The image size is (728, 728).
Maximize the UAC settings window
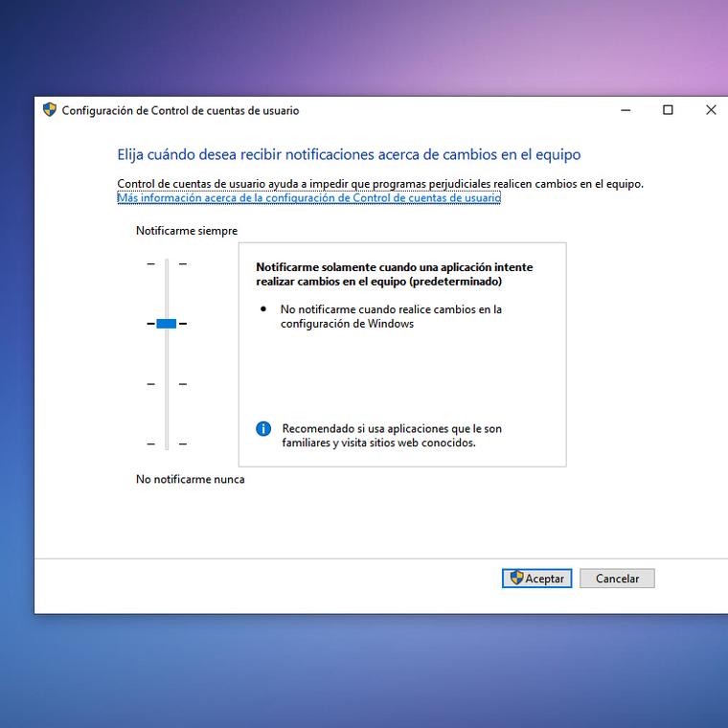(668, 110)
